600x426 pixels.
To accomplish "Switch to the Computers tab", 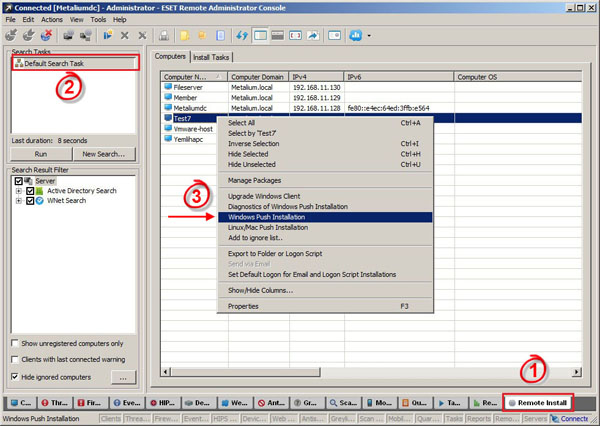I will point(170,56).
